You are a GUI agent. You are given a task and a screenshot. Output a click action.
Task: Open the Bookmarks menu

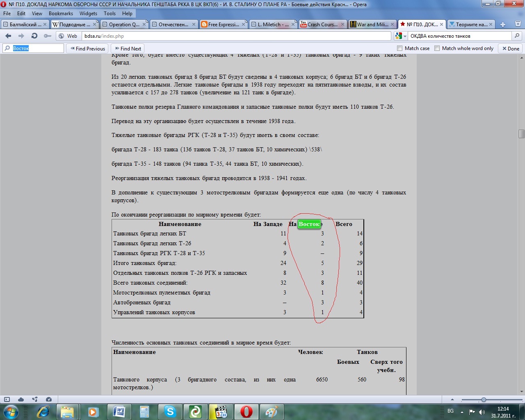60,14
